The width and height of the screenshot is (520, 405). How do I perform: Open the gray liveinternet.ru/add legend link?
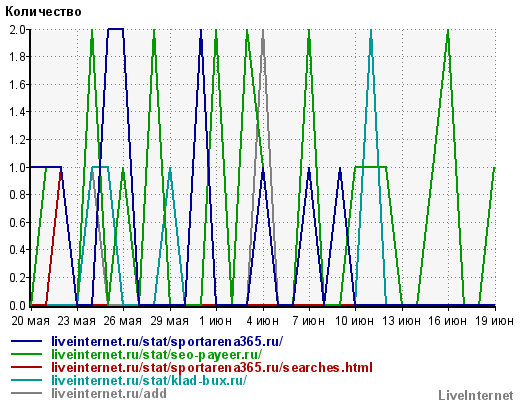point(109,393)
